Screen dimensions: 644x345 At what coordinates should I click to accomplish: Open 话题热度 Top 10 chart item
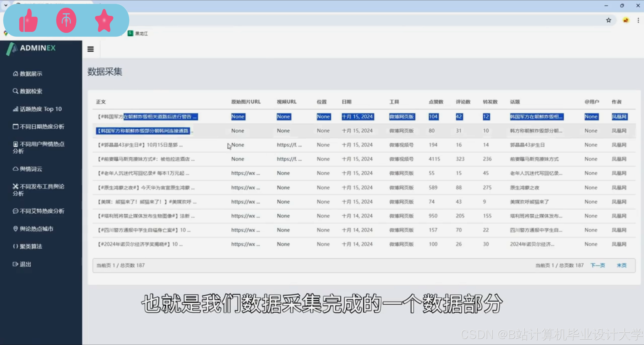[37, 109]
